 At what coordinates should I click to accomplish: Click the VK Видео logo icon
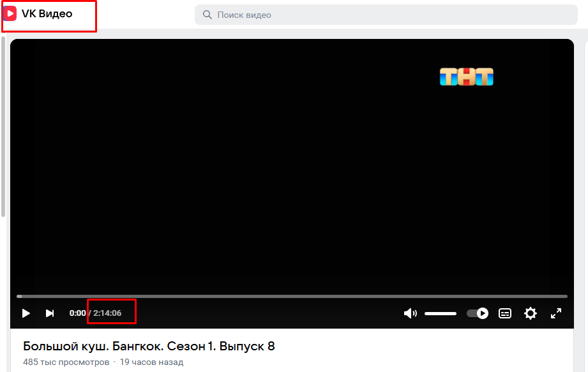click(10, 14)
